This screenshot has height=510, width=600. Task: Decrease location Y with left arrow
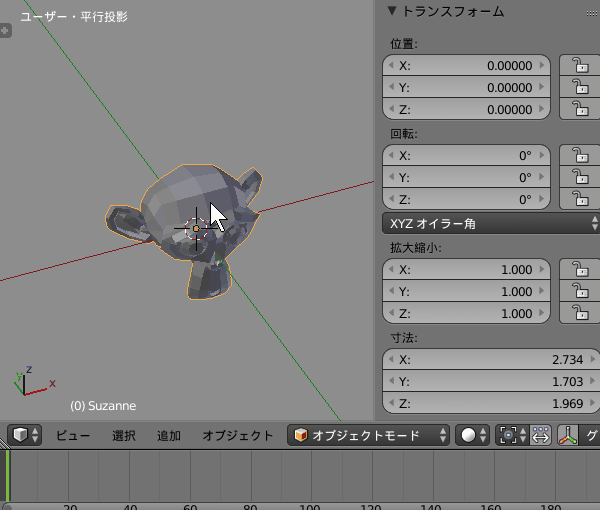pyautogui.click(x=391, y=87)
